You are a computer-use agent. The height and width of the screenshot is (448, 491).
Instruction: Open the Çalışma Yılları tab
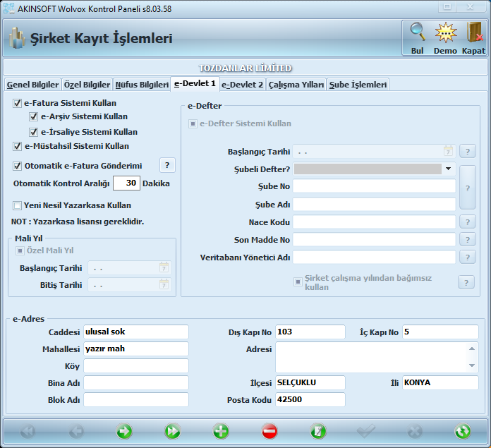click(x=296, y=85)
